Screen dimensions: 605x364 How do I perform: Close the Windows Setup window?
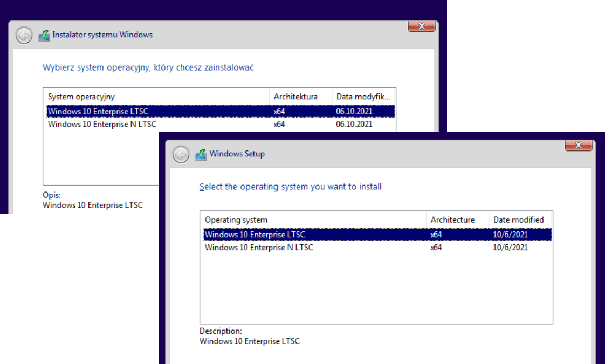pos(579,145)
